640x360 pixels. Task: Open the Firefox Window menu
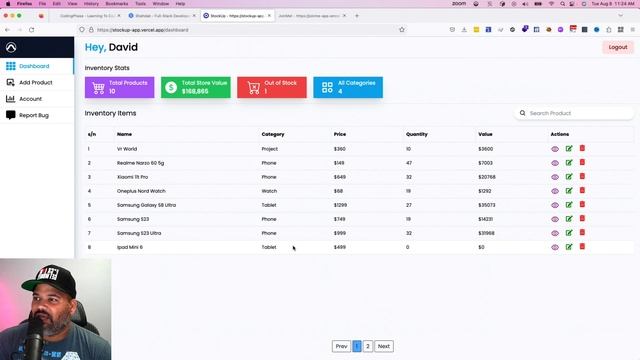[x=160, y=4]
